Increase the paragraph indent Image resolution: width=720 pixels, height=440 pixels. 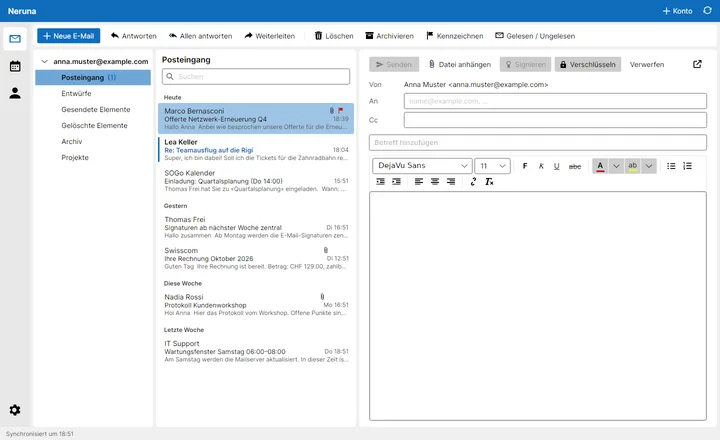[x=396, y=181]
